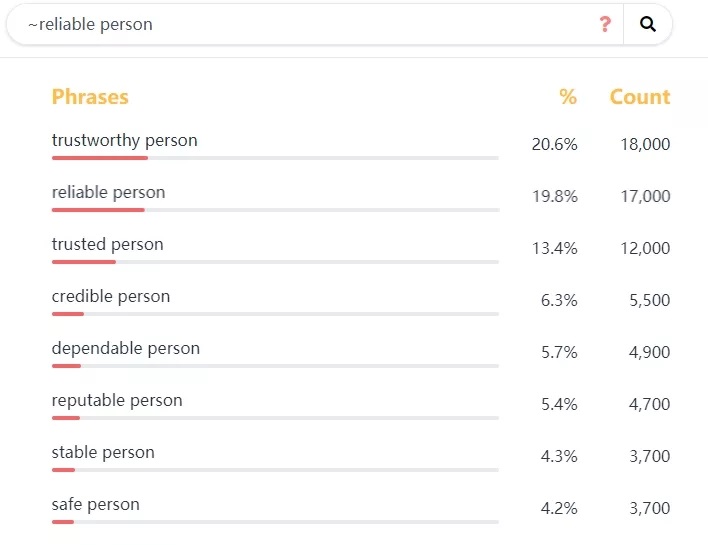Open the 'credible person' phrase

pos(111,297)
